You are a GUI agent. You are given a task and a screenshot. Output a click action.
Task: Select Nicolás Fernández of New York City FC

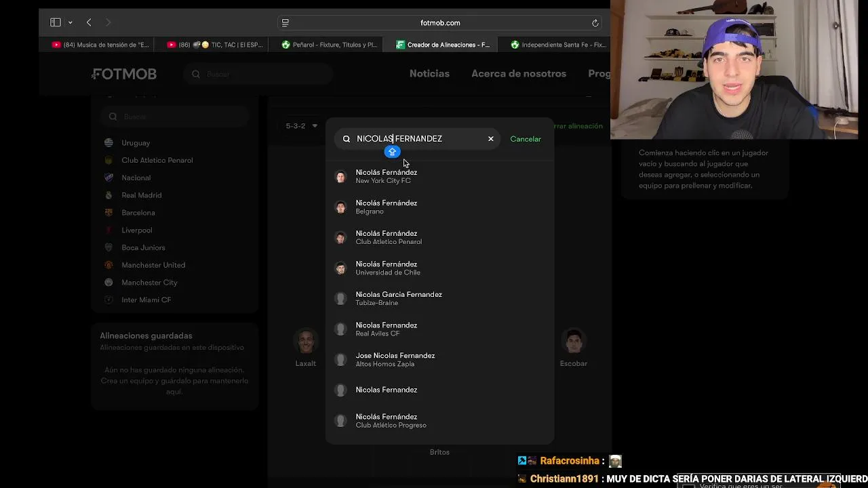pos(439,176)
